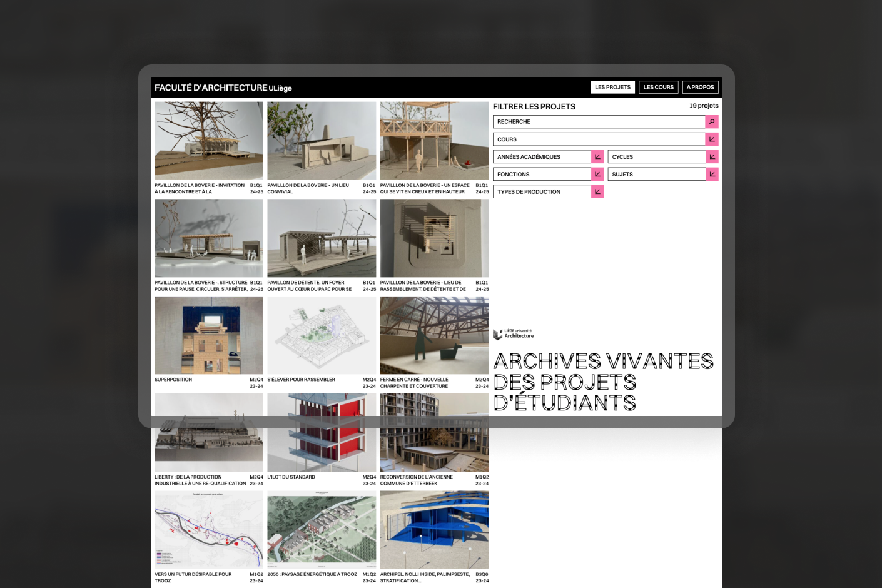
Task: Click arrow icon beside Types de Production
Action: (597, 192)
